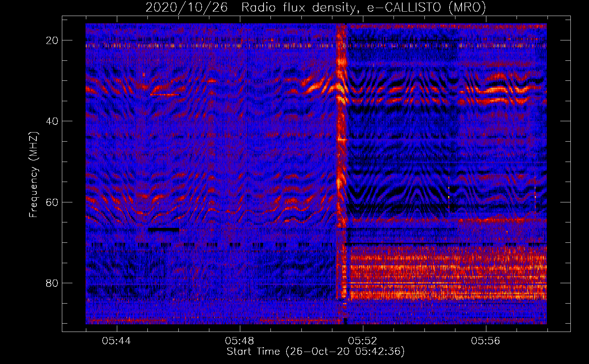Click the 'Start Time (26-Oct-20 05:42:36)' axis label
The height and width of the screenshot is (364, 589).
316,352
